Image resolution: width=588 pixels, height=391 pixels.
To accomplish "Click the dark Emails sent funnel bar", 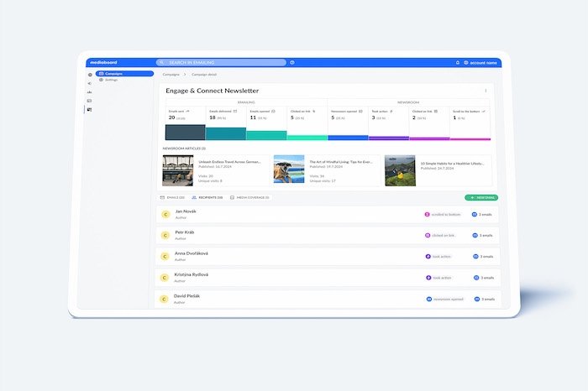I will [x=184, y=133].
